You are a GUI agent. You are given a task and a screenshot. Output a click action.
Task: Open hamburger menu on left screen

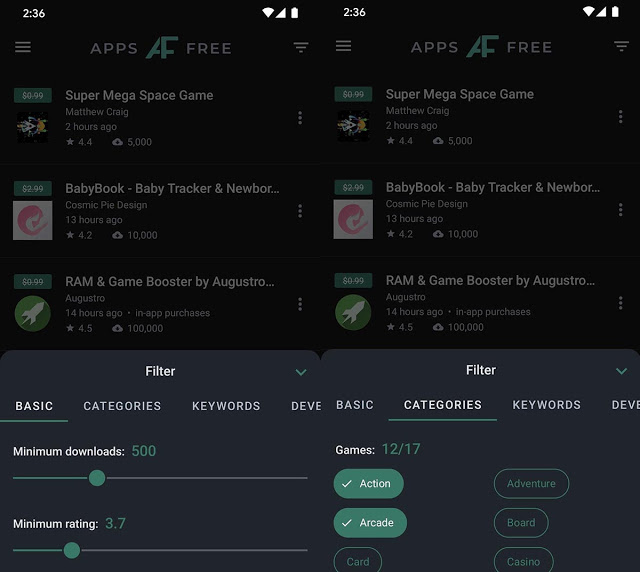23,47
